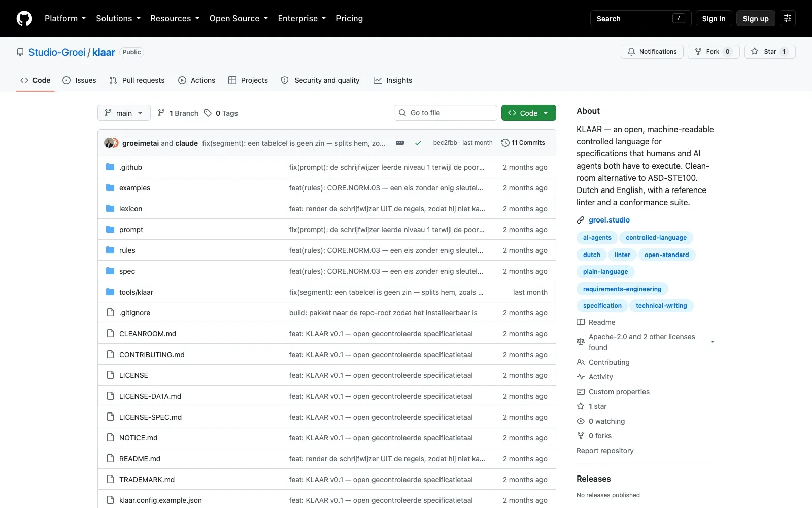Click the rules folder icon
This screenshot has height=508, width=812.
point(110,250)
